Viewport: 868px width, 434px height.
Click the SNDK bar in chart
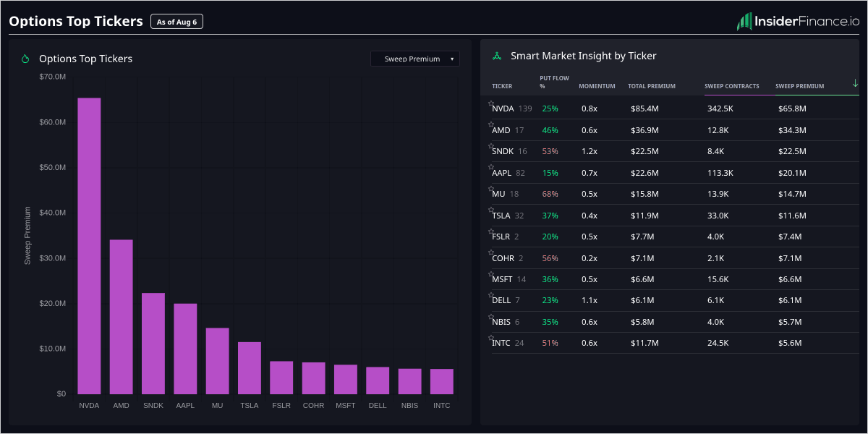pyautogui.click(x=153, y=344)
